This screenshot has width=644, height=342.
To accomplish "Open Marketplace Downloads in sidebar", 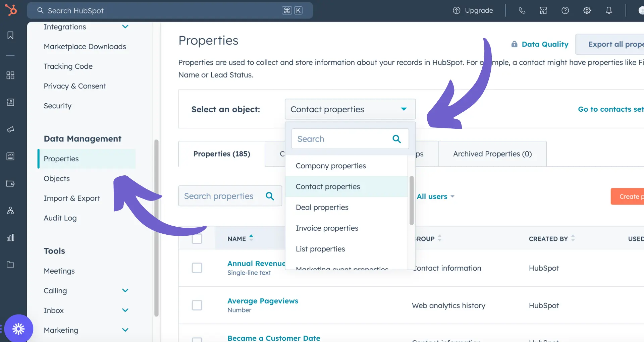I will click(x=85, y=47).
